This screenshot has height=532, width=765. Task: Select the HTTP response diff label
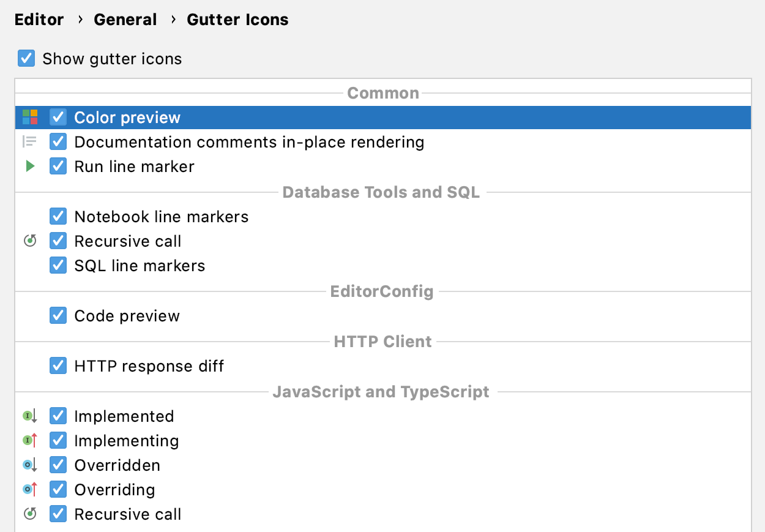click(x=149, y=366)
